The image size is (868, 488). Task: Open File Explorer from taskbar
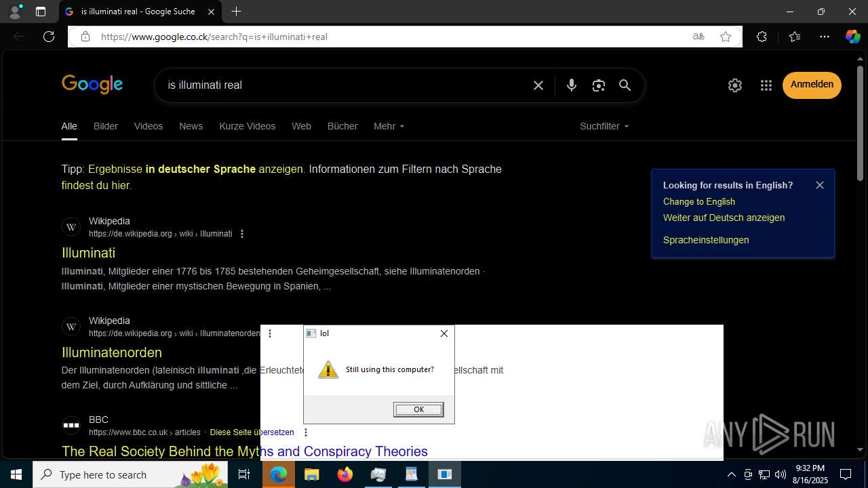[311, 474]
